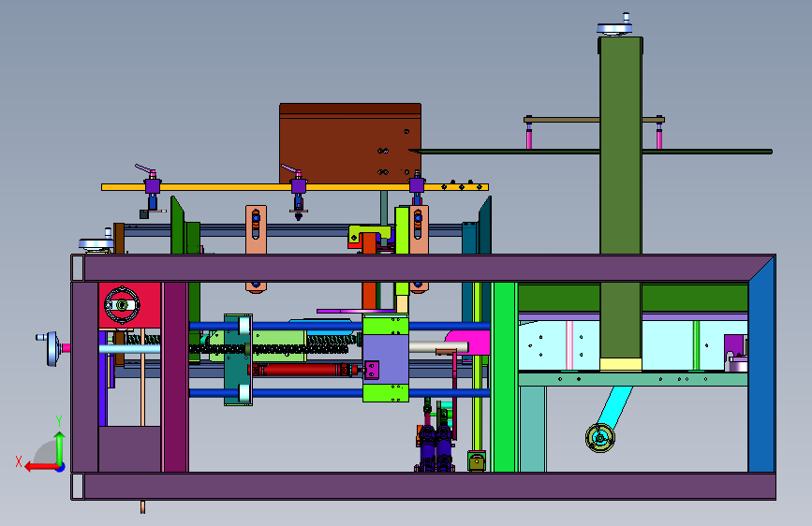Pick the left pink pin under the crossbar
This screenshot has height=526, width=812.
click(x=529, y=138)
